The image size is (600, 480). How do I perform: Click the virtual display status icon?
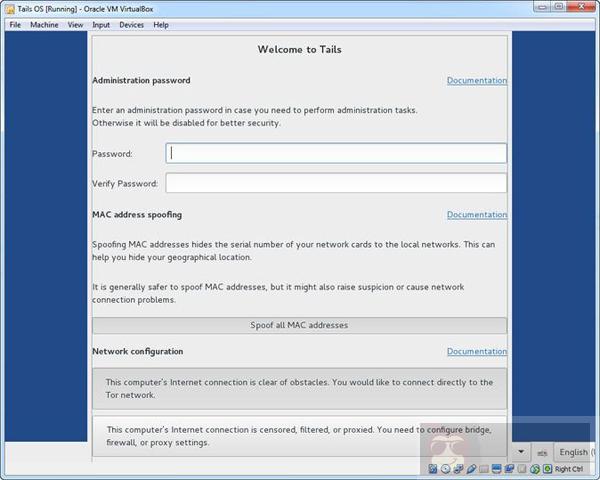[496, 469]
